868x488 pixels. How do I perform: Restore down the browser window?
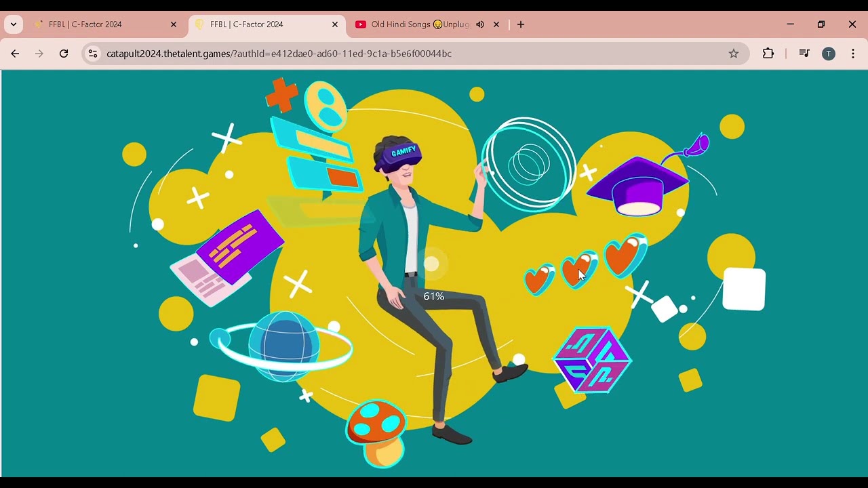pos(821,24)
